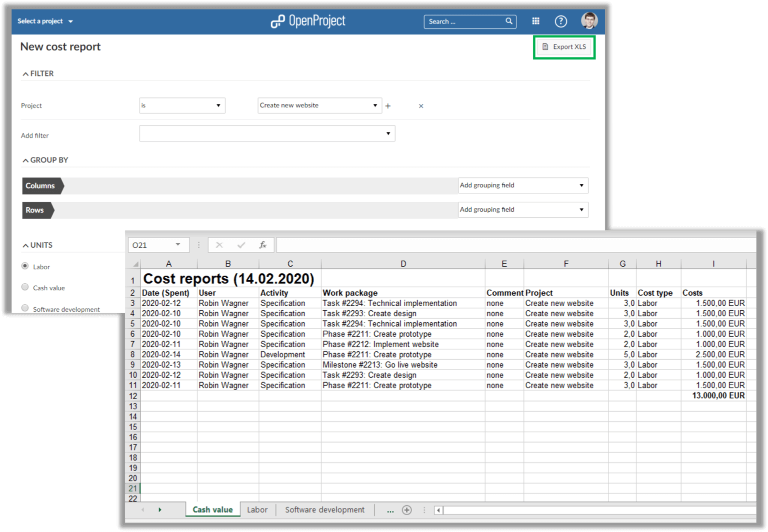Viewport: 768px width, 532px height.
Task: Add a new sheet with the plus icon
Action: [407, 510]
